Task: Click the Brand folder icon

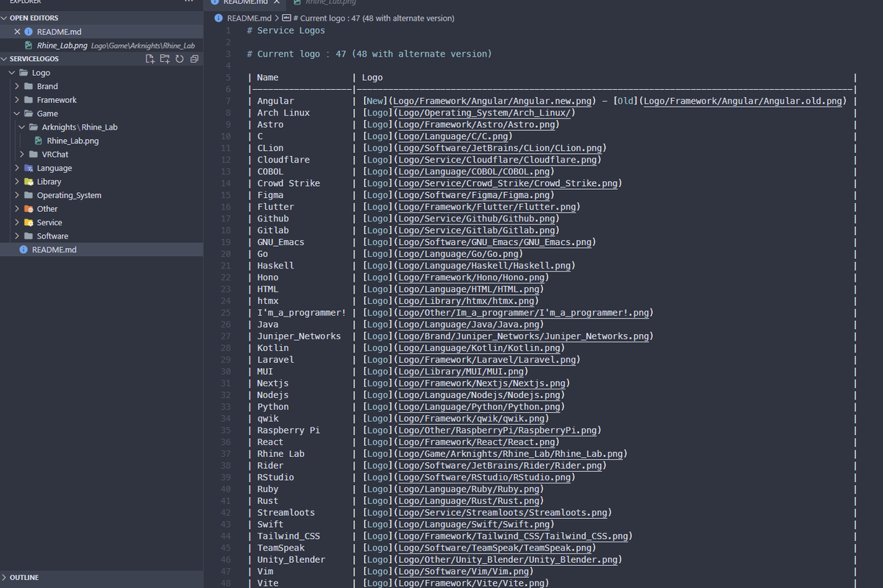Action: click(29, 86)
